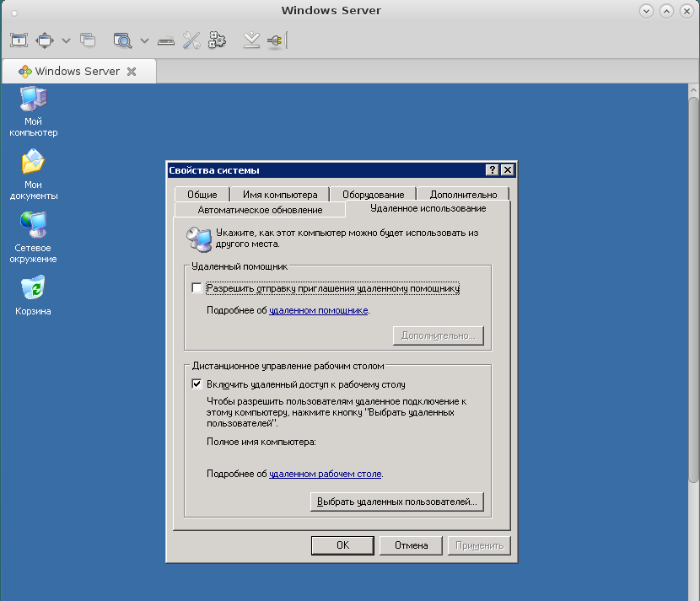The height and width of the screenshot is (601, 700).
Task: Maximize the Windows Server viewer window
Action: click(666, 11)
